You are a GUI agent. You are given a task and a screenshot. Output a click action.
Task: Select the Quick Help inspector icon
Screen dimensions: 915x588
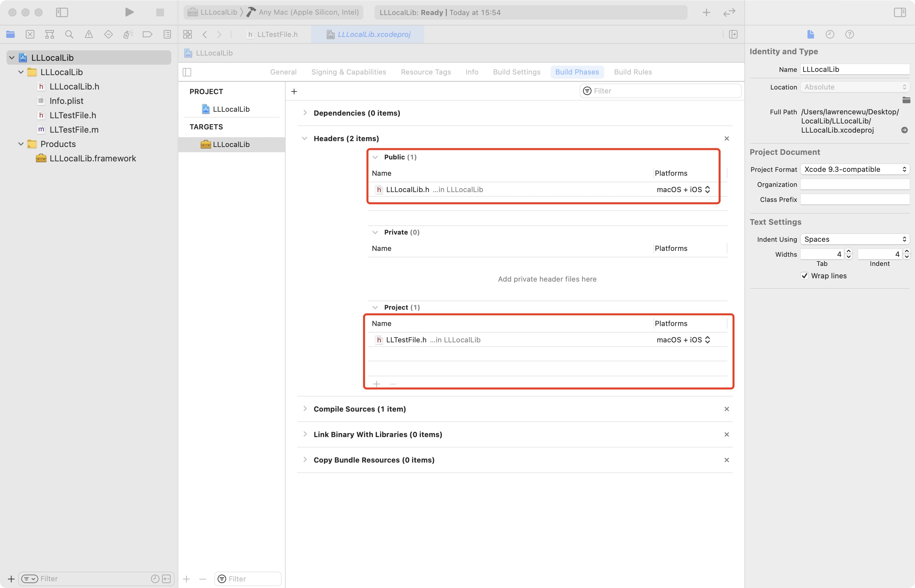point(849,34)
